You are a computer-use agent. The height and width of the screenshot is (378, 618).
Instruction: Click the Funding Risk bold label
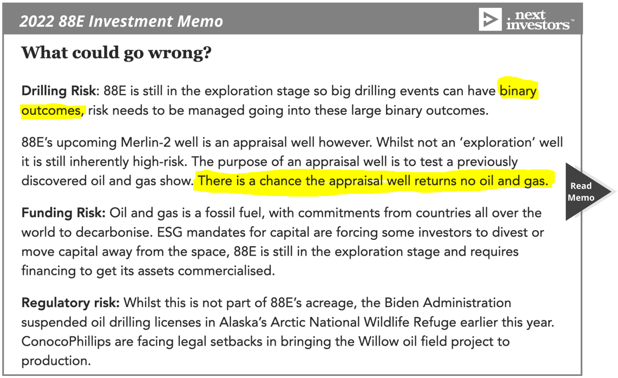(x=63, y=213)
